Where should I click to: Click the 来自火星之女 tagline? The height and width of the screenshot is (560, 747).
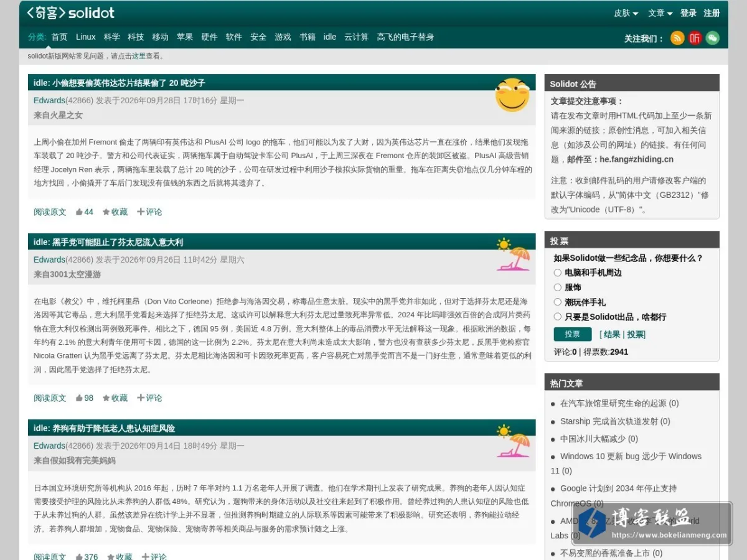tap(58, 115)
